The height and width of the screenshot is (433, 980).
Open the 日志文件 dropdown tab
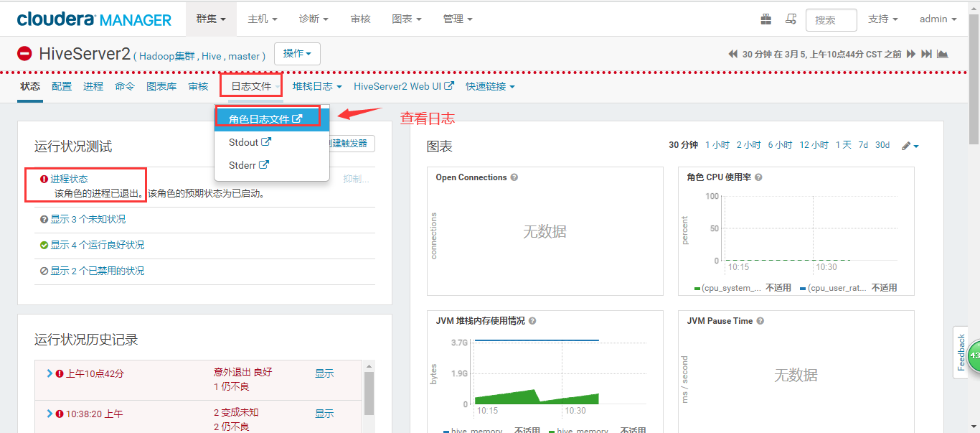coord(251,86)
